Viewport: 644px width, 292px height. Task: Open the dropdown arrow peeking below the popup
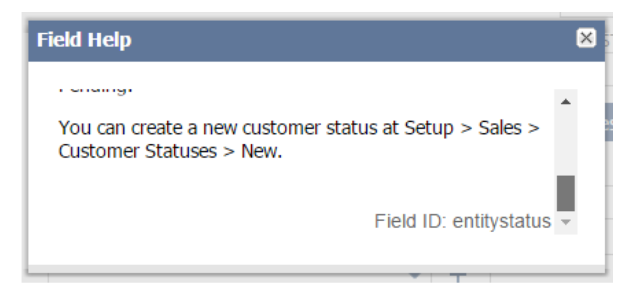(x=415, y=276)
